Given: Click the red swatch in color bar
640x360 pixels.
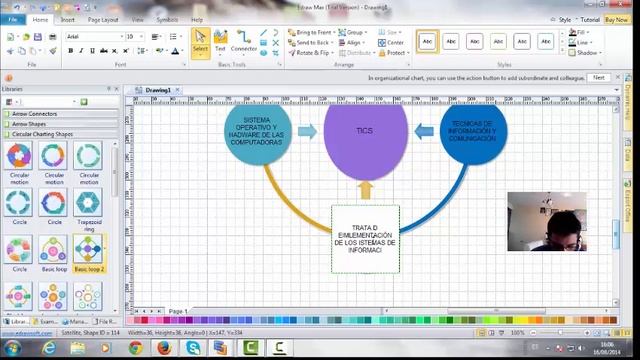Looking at the screenshot, I should [x=144, y=320].
